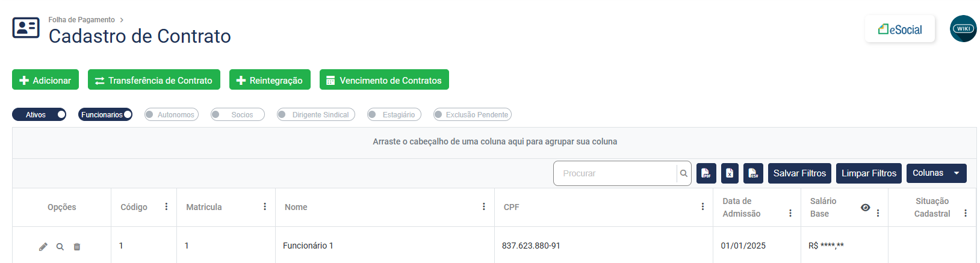Export the table to Excel
Image resolution: width=980 pixels, height=263 pixels.
730,173
